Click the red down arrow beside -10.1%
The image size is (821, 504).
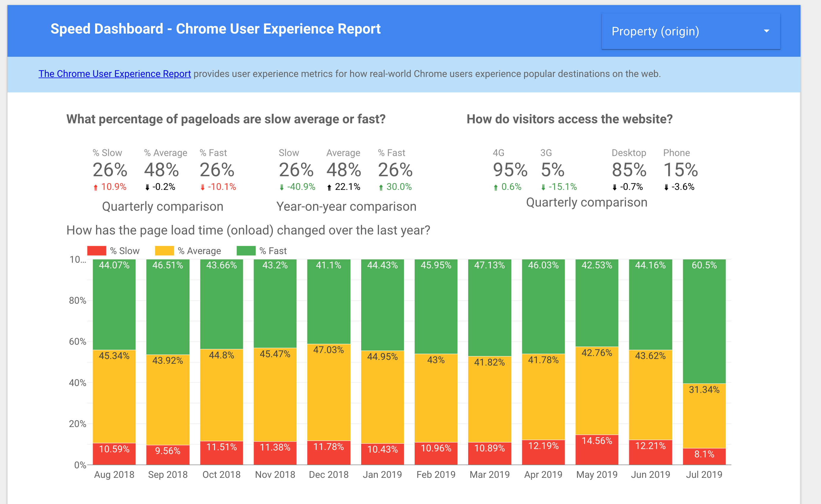(203, 188)
